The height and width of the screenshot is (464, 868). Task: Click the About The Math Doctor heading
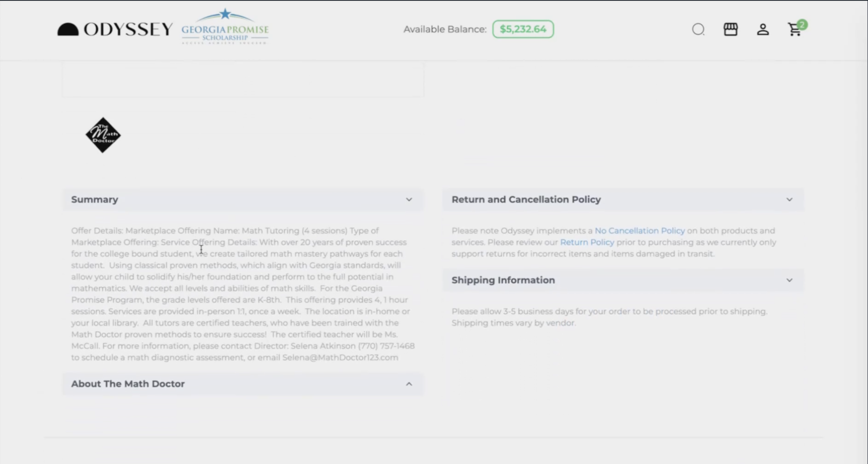coord(128,384)
